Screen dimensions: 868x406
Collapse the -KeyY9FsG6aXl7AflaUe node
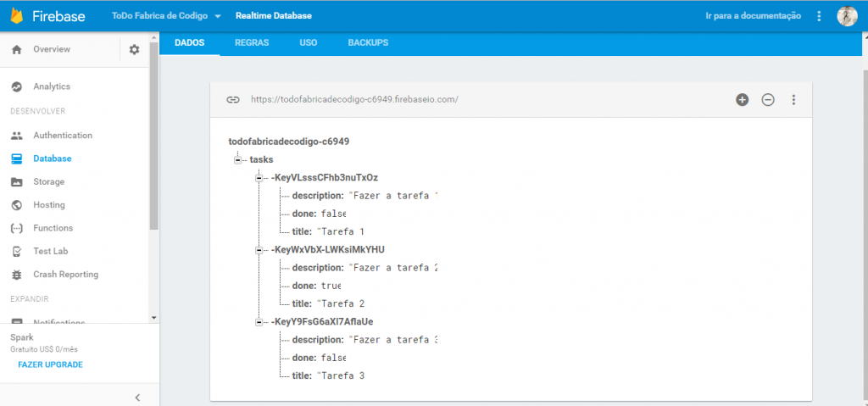click(x=259, y=322)
